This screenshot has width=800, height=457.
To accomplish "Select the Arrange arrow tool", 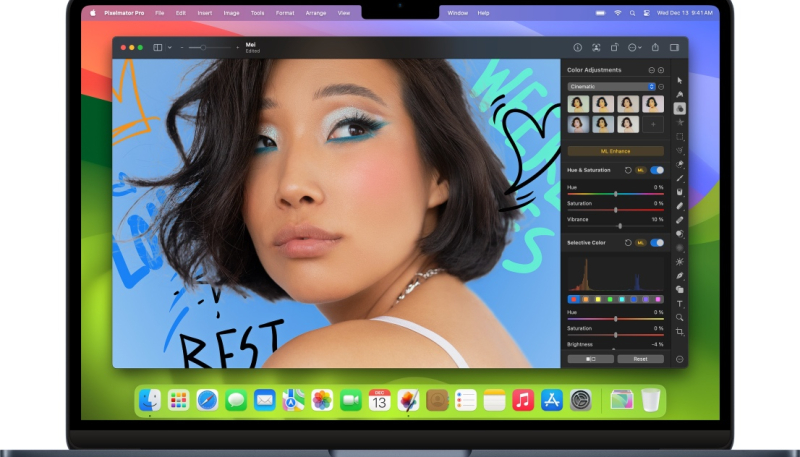I will [x=680, y=80].
